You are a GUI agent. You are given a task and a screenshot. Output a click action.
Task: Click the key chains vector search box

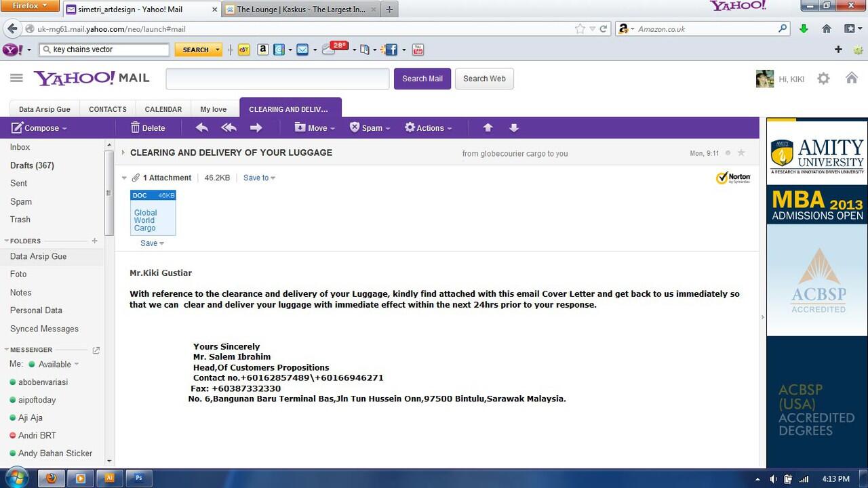click(x=105, y=49)
